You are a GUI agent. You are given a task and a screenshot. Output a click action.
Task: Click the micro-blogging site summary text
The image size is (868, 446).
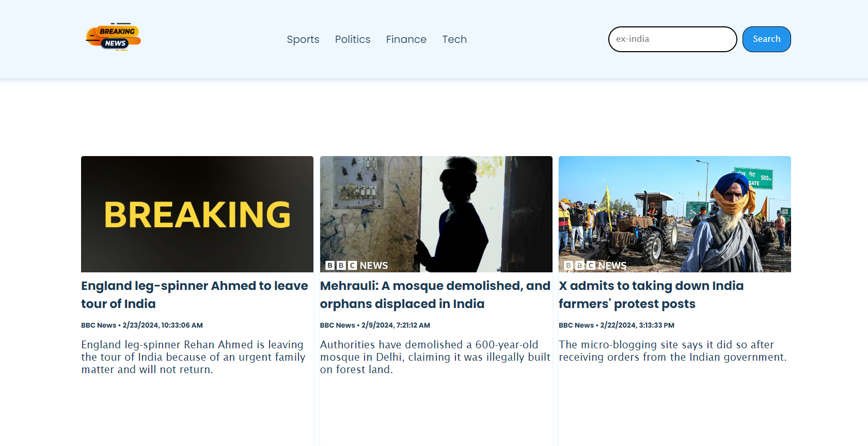(672, 351)
